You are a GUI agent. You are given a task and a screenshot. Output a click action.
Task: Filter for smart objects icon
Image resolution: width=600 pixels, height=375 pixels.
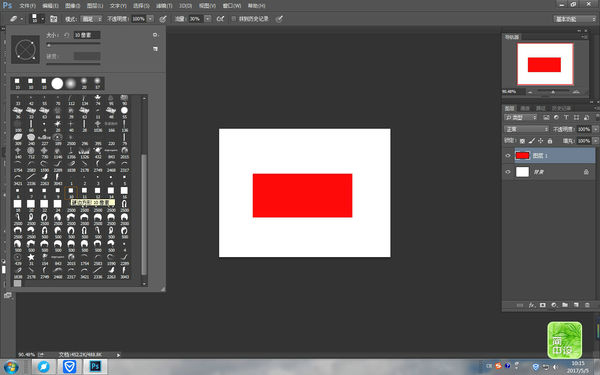pyautogui.click(x=586, y=117)
